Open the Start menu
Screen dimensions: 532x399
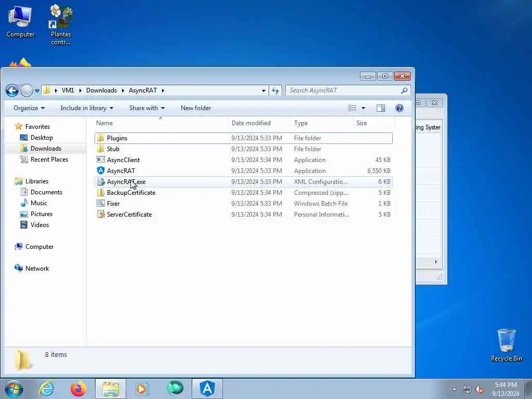point(14,389)
